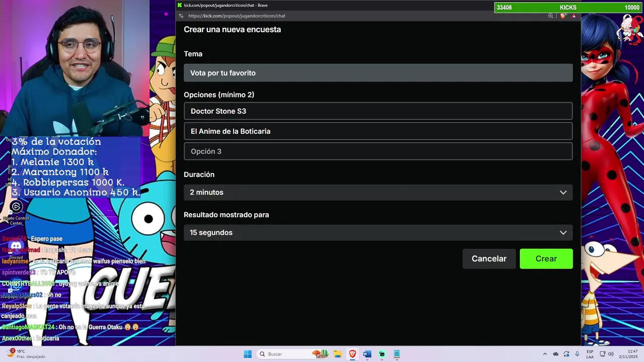Open Brave Shields lion icon
Image resolution: width=644 pixels, height=362 pixels.
click(562, 16)
